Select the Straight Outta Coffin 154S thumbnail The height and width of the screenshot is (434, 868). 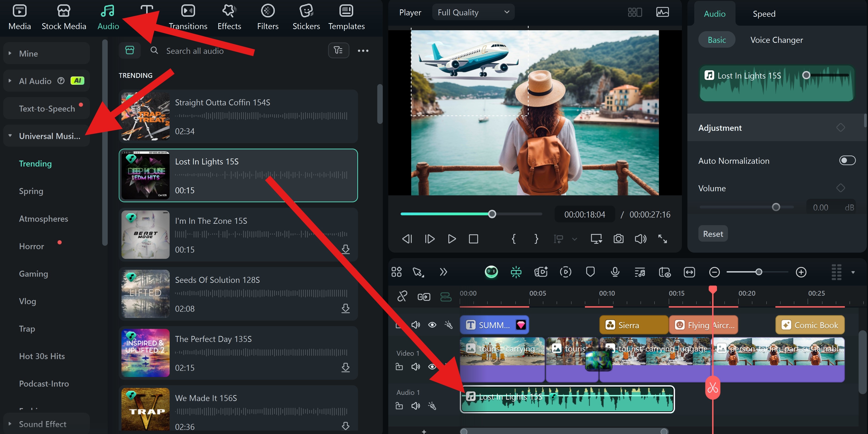click(x=145, y=116)
